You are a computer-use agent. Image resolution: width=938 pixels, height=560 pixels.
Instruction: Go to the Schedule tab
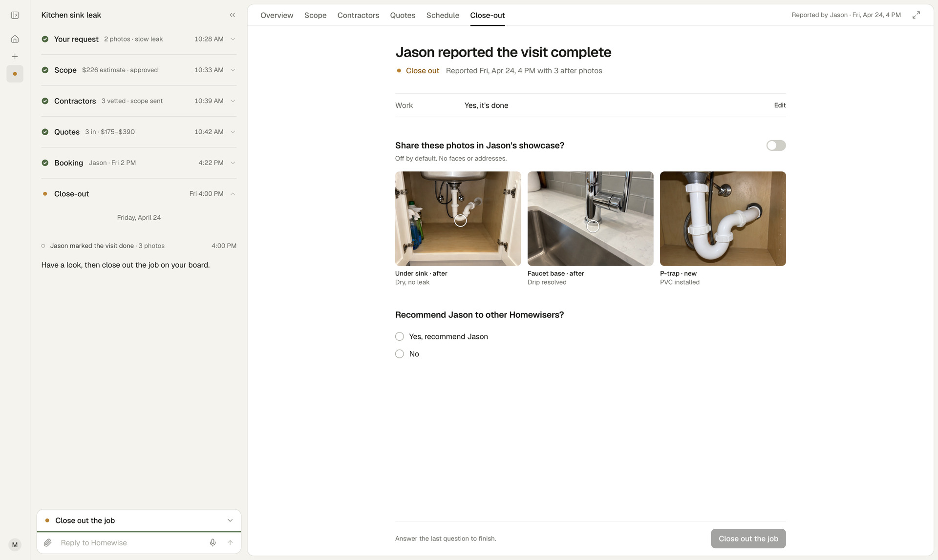point(443,15)
